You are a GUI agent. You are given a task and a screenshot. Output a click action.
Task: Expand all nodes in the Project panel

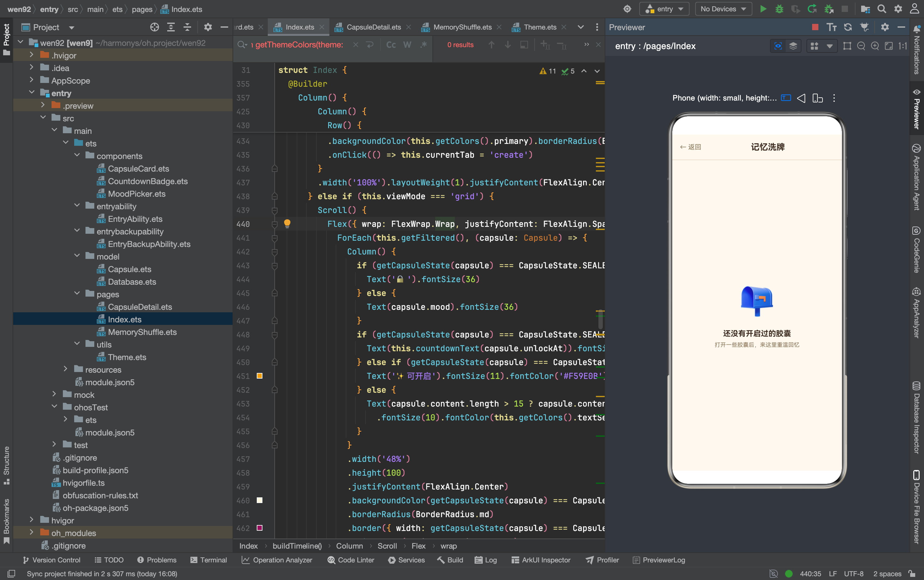[x=171, y=27]
